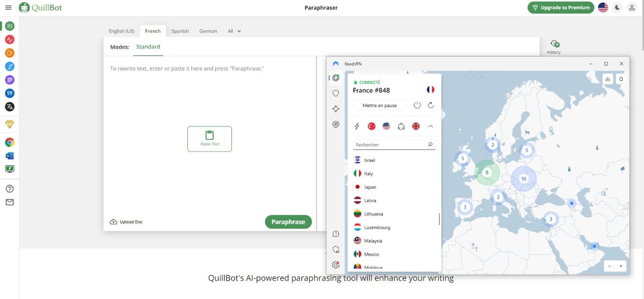Open the red Grammar Checker sidebar icon

(10, 39)
